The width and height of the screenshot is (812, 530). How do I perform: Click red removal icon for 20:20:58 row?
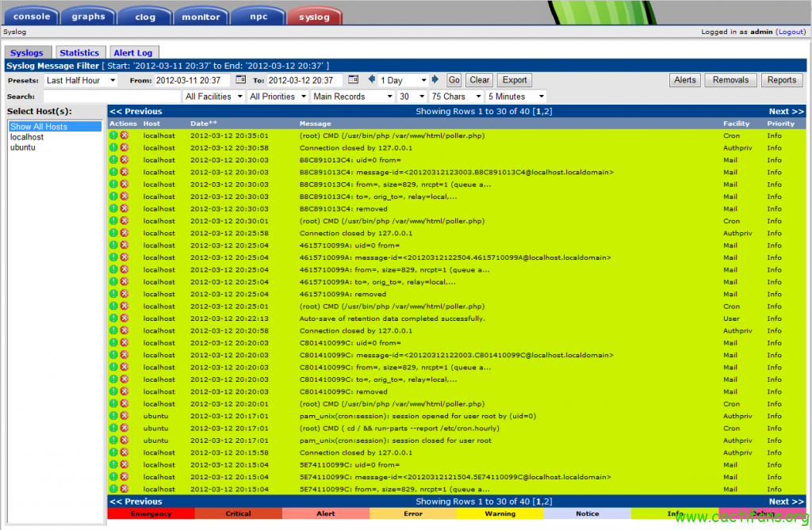tap(124, 330)
